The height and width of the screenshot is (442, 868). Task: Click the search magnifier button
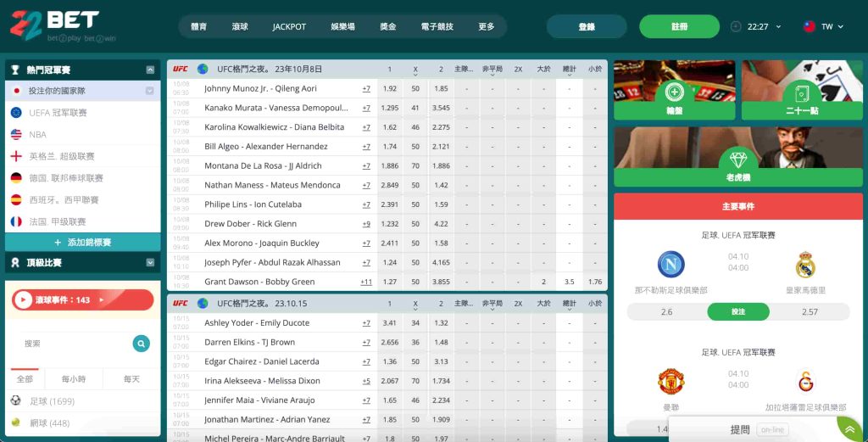142,344
